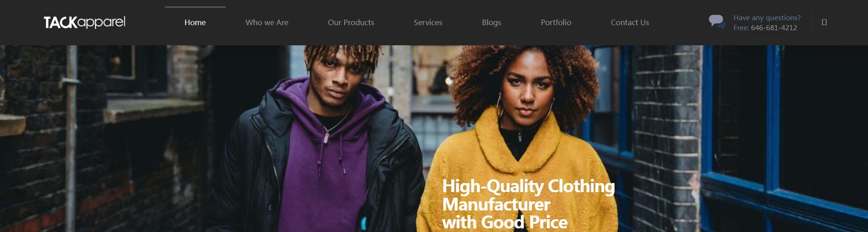The height and width of the screenshot is (232, 868).
Task: Click the 'High-Quality Clothing' headline line
Action: (x=528, y=186)
